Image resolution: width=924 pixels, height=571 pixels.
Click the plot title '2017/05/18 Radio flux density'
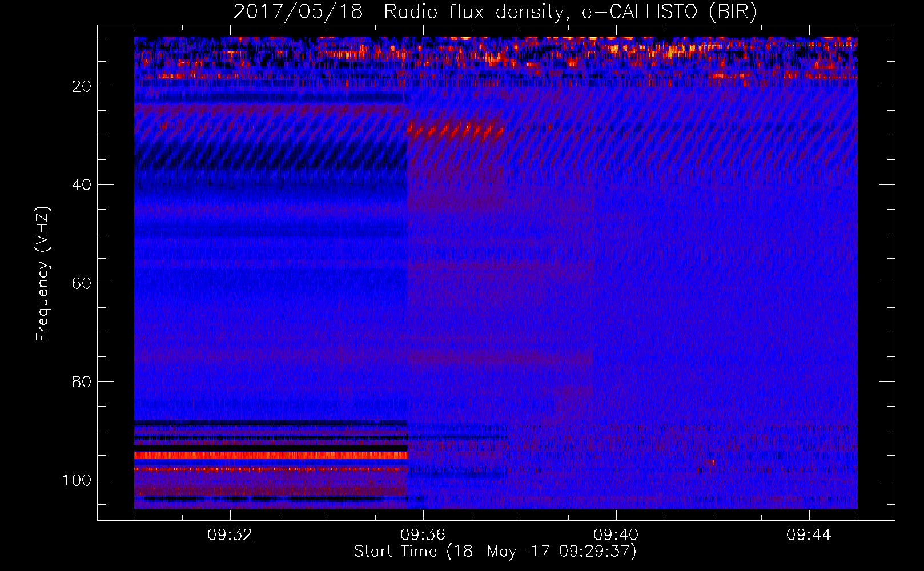(x=398, y=12)
